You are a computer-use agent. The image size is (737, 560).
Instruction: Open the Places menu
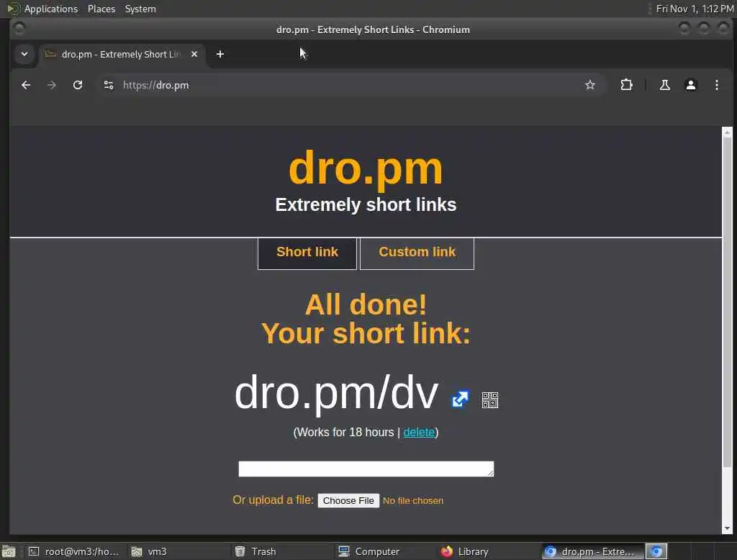point(101,9)
